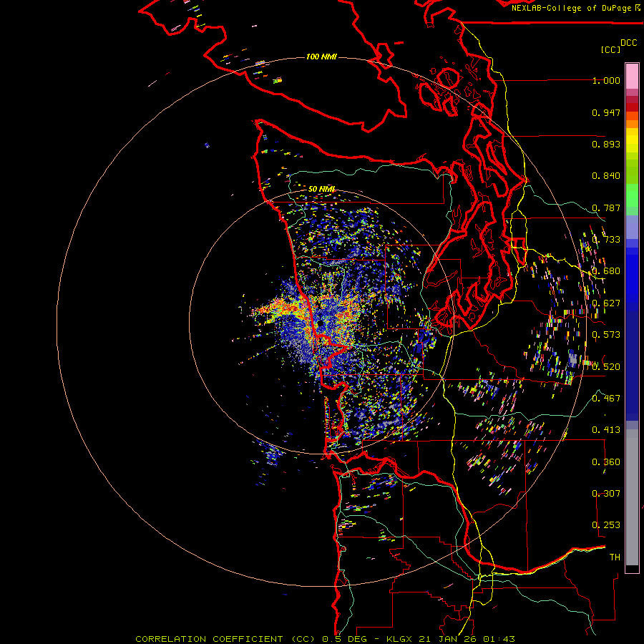Select the 0.680 scale label
Image resolution: width=644 pixels, height=644 pixels.
(606, 271)
